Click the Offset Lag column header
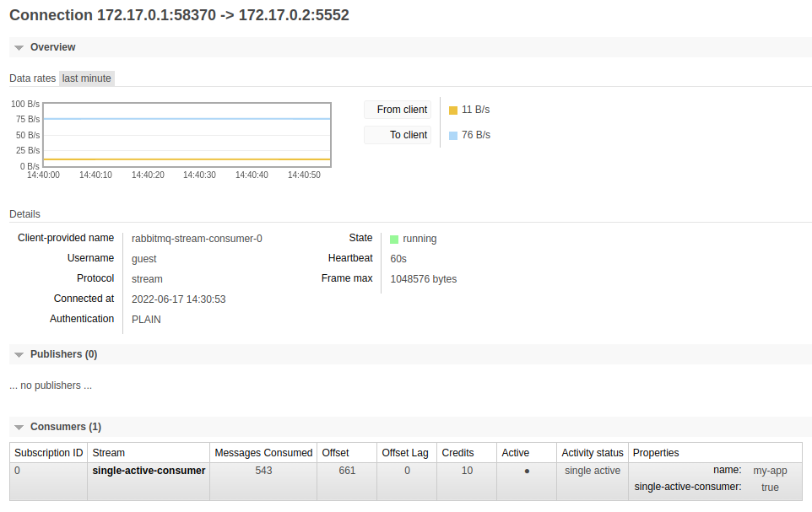Viewport: 812px width, 512px height. pyautogui.click(x=405, y=453)
